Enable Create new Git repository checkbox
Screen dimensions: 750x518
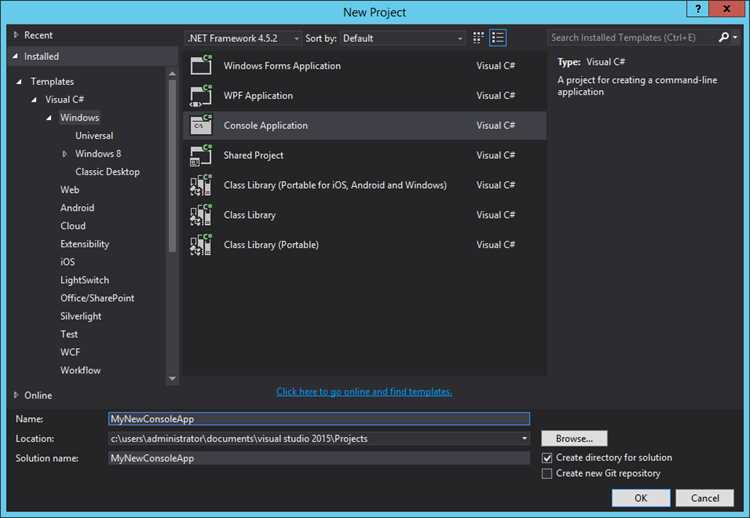[547, 474]
